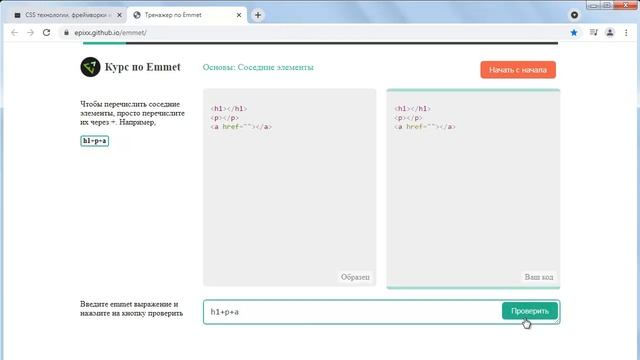Open the user profile icon

[610, 33]
